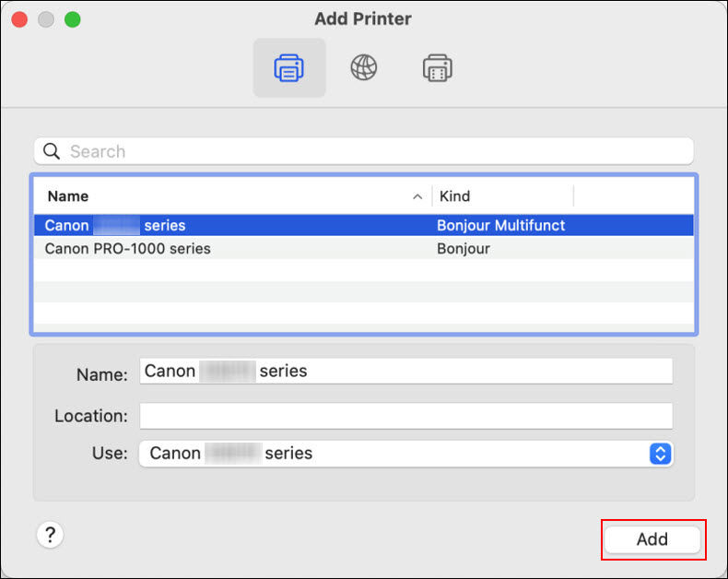The image size is (728, 579).
Task: Zoom the window with the green button
Action: coord(73,19)
